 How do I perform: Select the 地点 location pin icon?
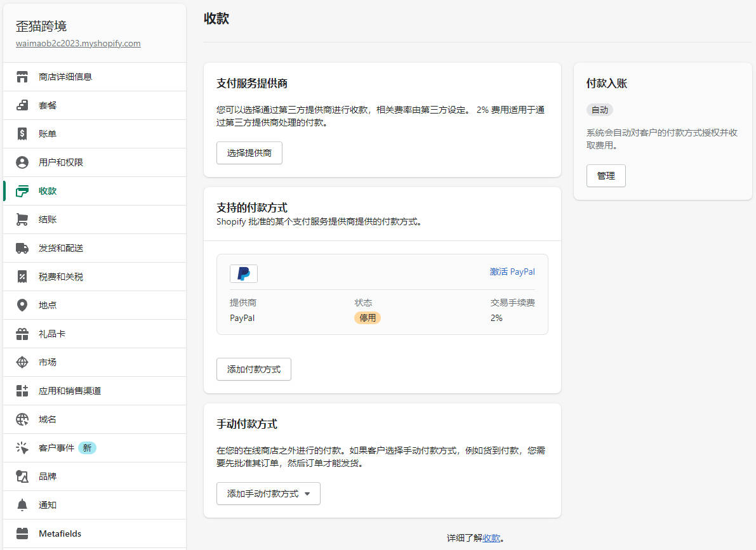pyautogui.click(x=23, y=305)
